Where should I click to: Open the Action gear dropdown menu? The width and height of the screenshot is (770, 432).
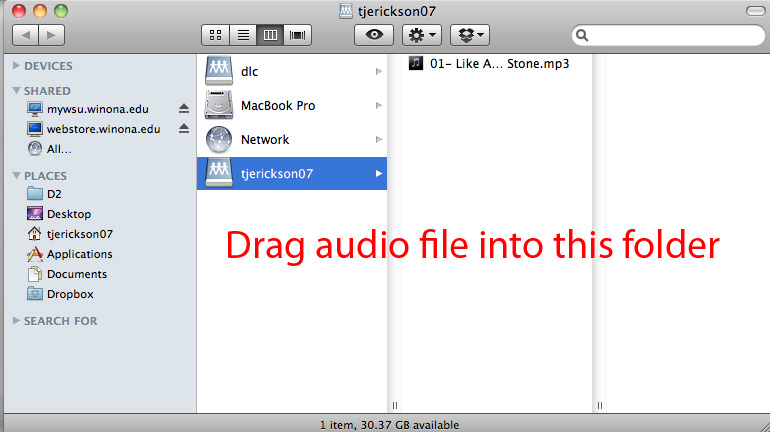[x=421, y=35]
